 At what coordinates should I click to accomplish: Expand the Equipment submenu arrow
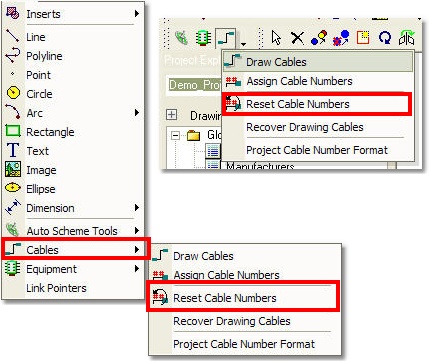point(137,268)
